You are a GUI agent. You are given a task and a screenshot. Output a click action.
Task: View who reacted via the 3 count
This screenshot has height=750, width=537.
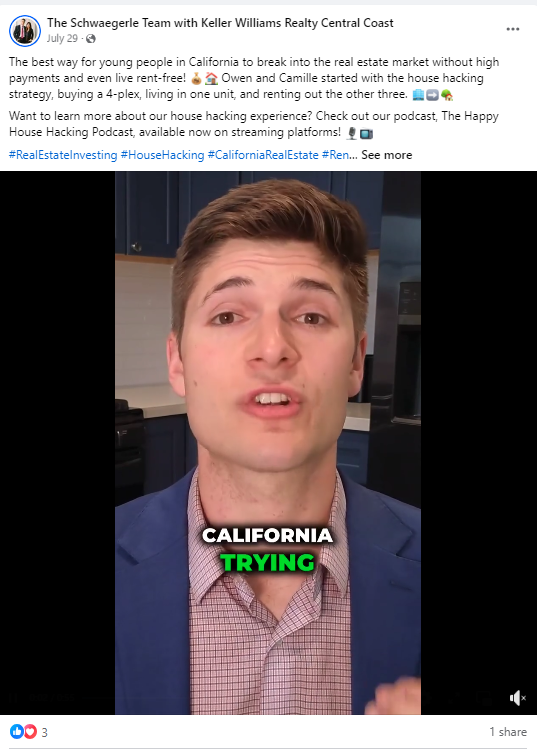(x=44, y=732)
